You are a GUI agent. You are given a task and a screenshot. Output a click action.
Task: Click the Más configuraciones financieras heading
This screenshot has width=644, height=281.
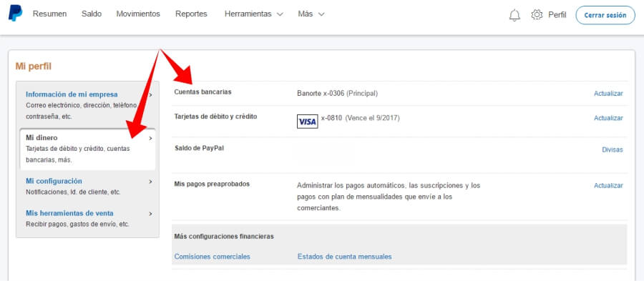tap(224, 237)
